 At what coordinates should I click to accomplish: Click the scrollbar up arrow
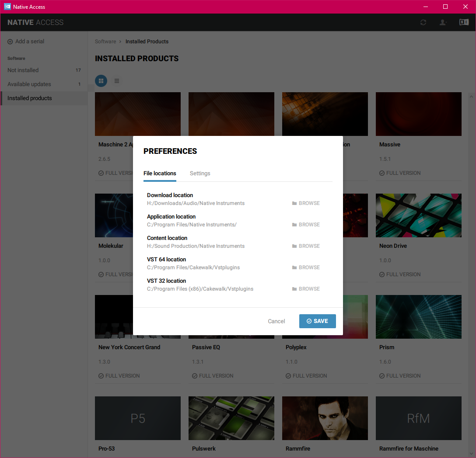pyautogui.click(x=471, y=97)
